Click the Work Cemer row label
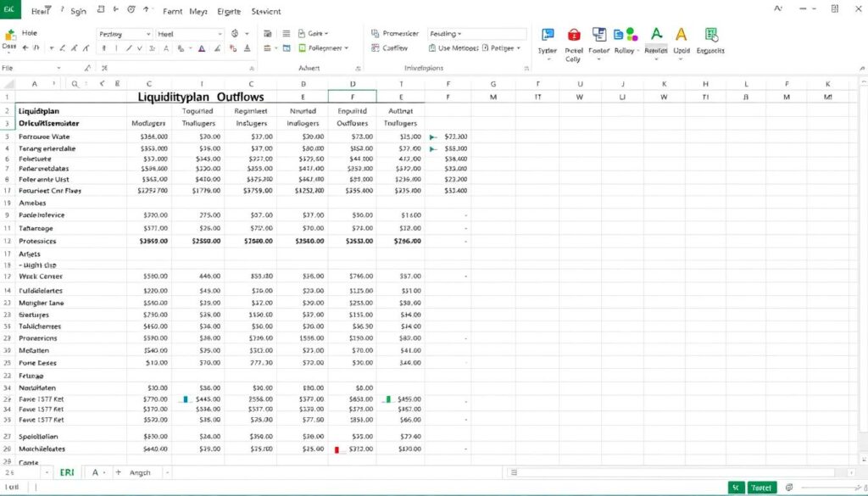This screenshot has height=496, width=868. point(41,276)
